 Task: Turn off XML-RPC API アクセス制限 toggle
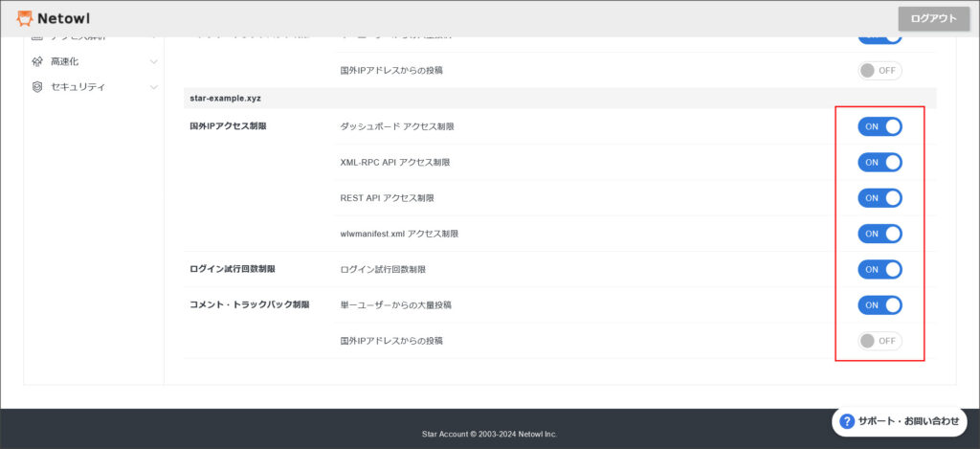(880, 162)
